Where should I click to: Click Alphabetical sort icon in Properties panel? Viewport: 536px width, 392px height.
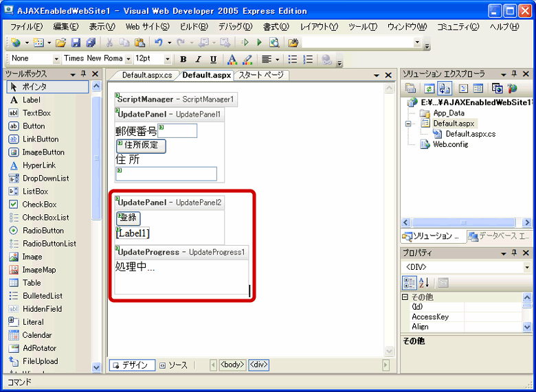point(424,283)
